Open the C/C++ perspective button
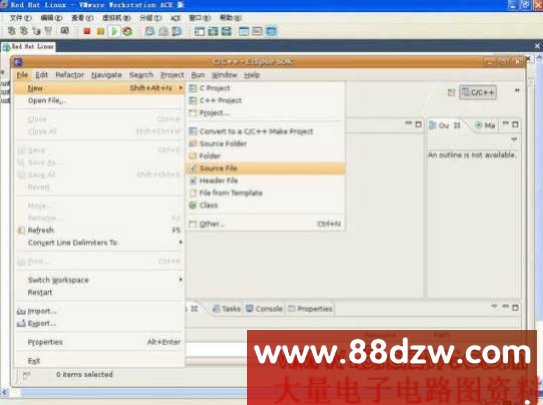 pyautogui.click(x=478, y=92)
